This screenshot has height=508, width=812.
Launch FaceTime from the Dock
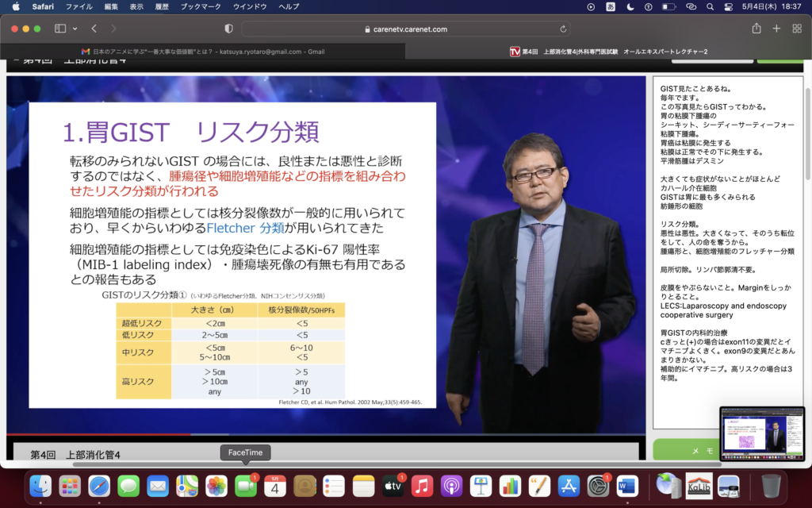point(246,486)
